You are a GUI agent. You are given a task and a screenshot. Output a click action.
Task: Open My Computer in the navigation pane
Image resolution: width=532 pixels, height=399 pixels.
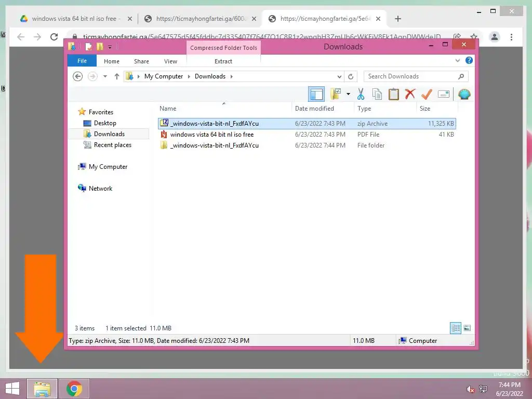(108, 167)
